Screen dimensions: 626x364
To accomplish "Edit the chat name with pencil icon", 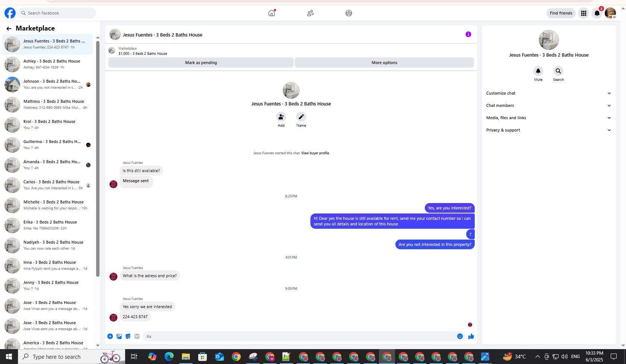I will point(301,117).
